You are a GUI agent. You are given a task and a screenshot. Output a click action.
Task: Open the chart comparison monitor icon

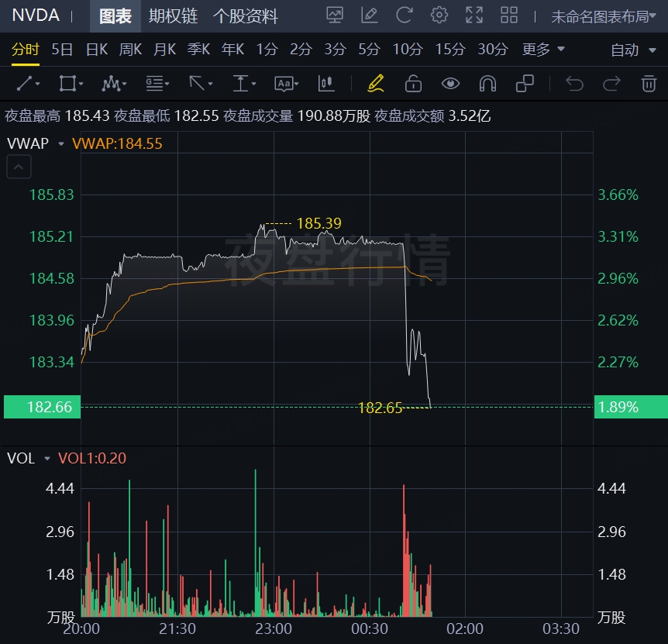[x=335, y=15]
